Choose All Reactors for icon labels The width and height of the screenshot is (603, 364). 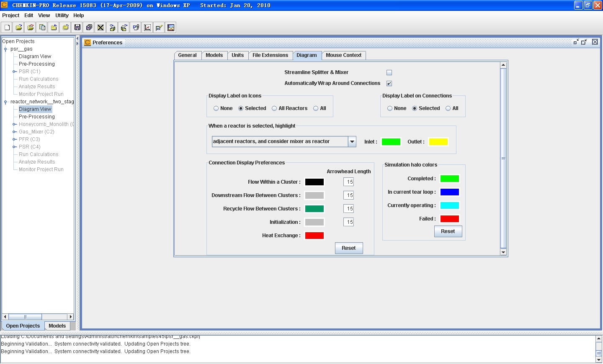289,108
